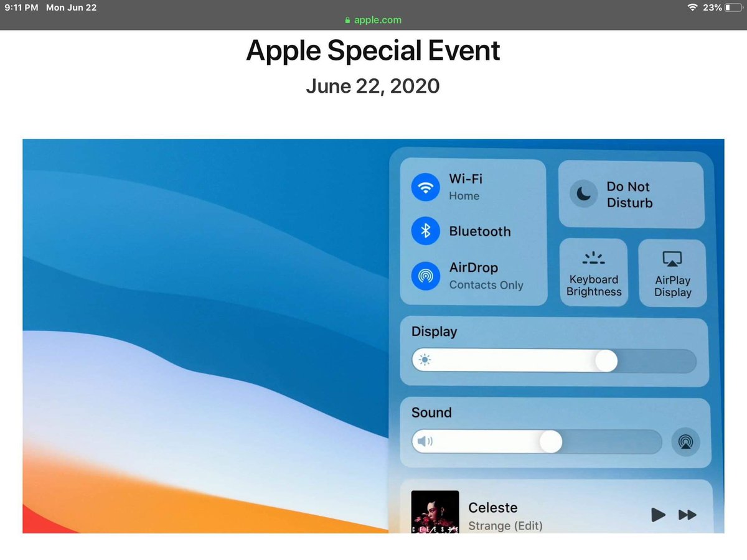This screenshot has height=560, width=747.
Task: Click the speaker icon in Sound slider
Action: [425, 442]
